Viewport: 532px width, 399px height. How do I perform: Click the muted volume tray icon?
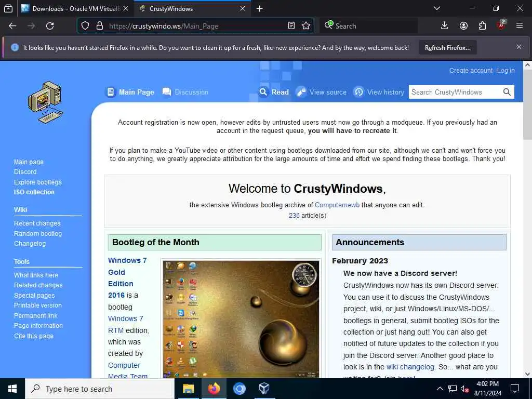coord(464,389)
